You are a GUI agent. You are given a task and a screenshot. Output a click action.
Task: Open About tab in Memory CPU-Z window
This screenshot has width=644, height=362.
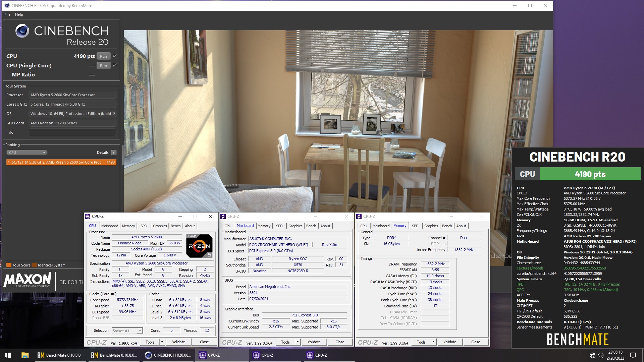click(461, 226)
